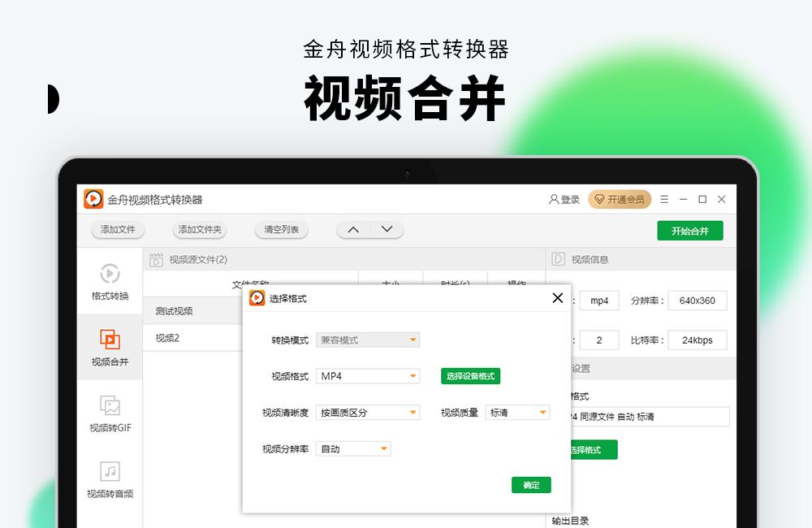Click the 视频源文件(2) header text

tap(198, 260)
